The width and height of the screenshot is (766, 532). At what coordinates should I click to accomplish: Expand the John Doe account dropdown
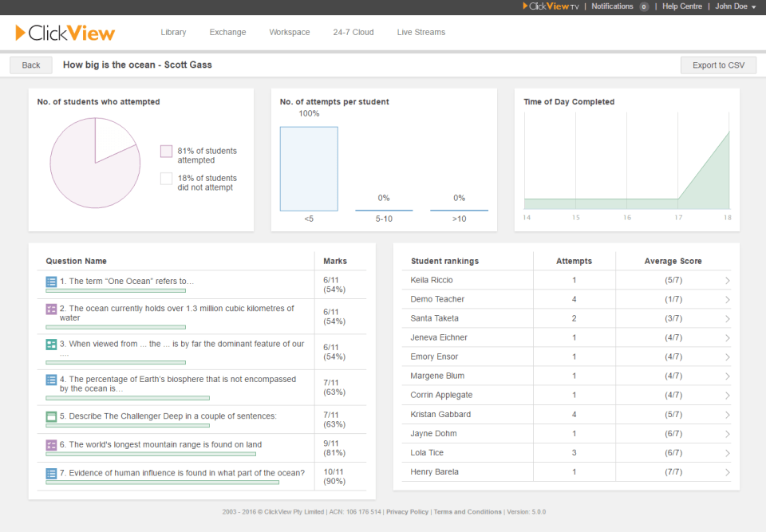(x=734, y=6)
